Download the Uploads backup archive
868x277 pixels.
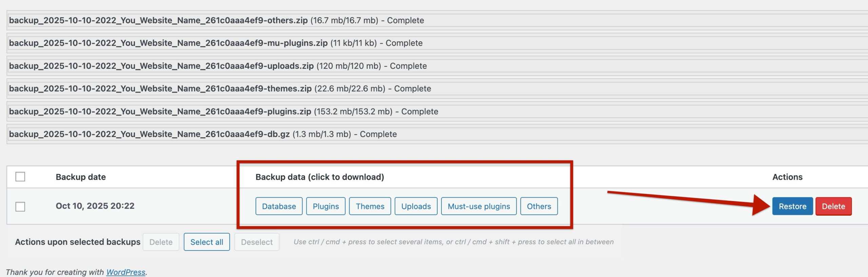[416, 206]
